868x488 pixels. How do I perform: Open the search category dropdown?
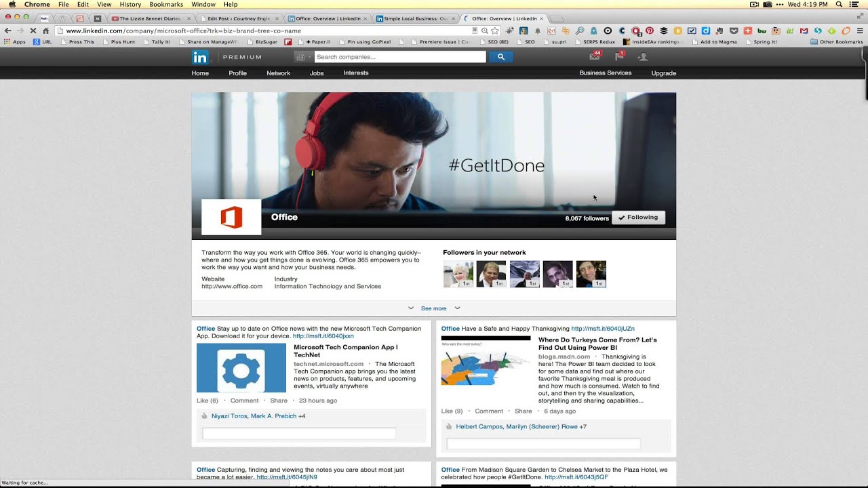tap(303, 57)
